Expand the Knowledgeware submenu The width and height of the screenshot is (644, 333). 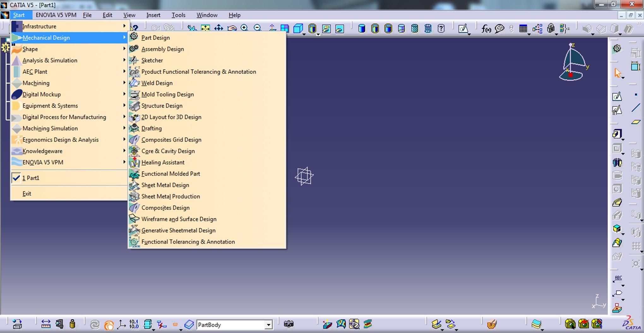point(69,151)
